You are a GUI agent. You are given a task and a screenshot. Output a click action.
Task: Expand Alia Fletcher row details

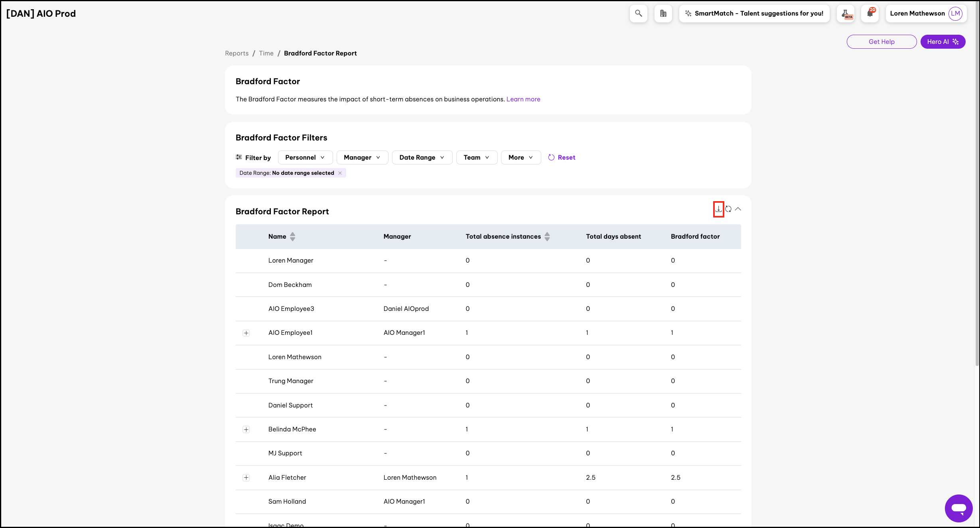coord(246,478)
